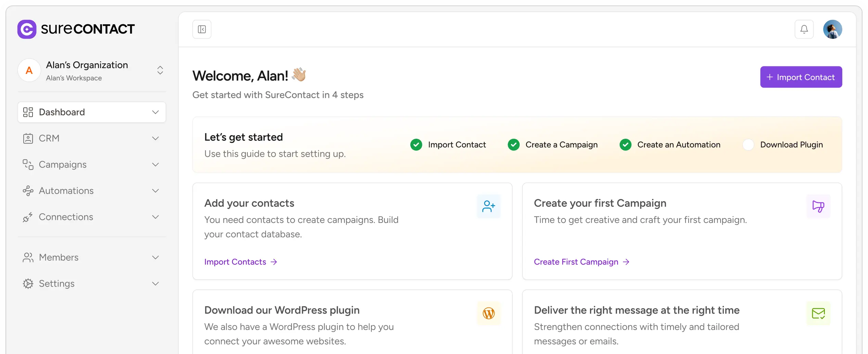Click the Import Contact button
The width and height of the screenshot is (868, 354).
pos(801,77)
